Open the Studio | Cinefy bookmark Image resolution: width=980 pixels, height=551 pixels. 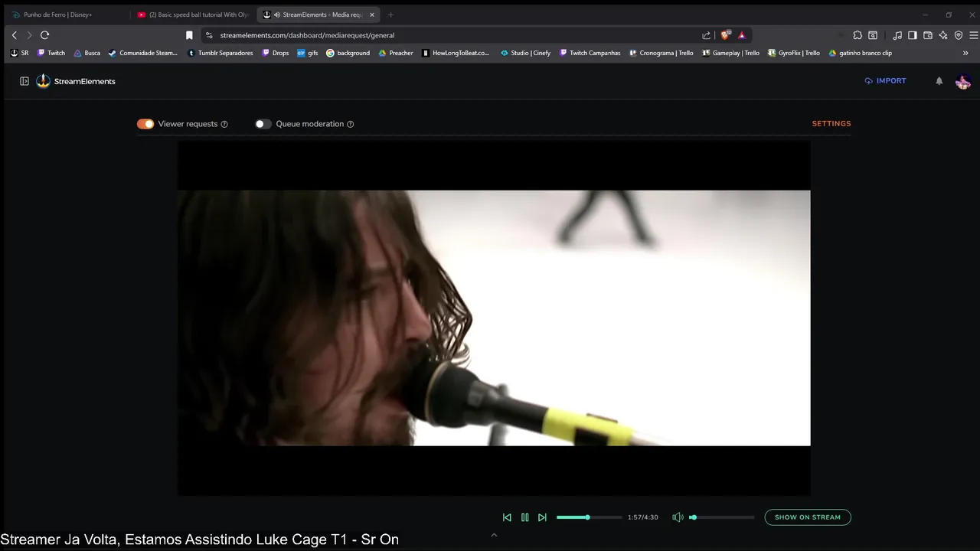[525, 53]
